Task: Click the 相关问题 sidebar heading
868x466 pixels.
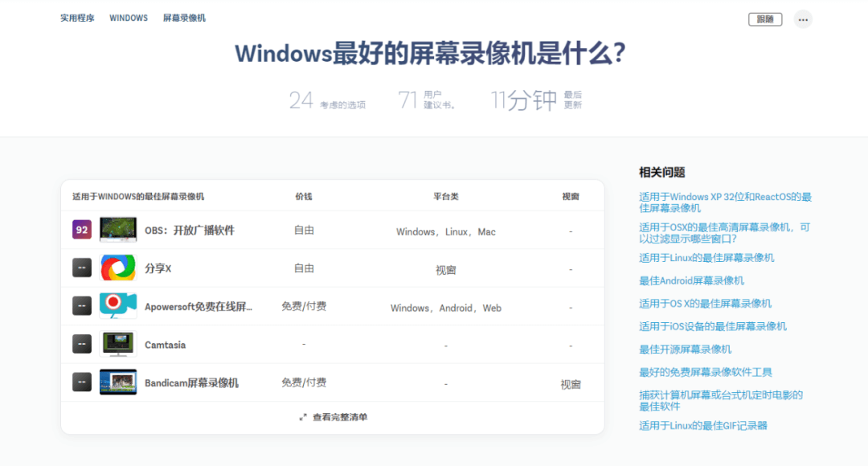Action: pos(662,172)
